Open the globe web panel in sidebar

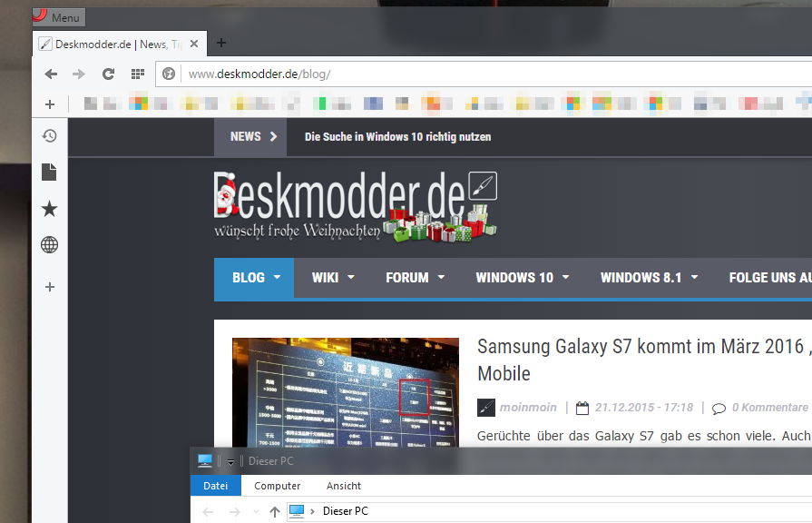(50, 244)
